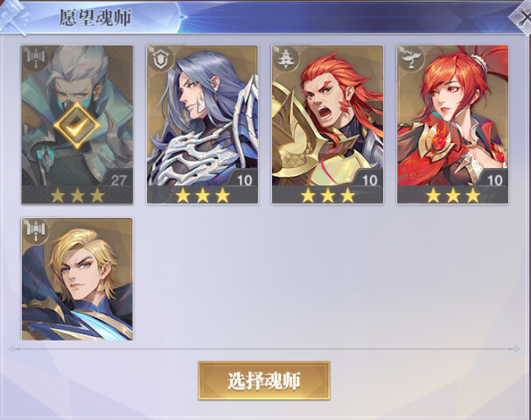
Task: Click the level 10 badge on silver-haired card
Action: (244, 180)
